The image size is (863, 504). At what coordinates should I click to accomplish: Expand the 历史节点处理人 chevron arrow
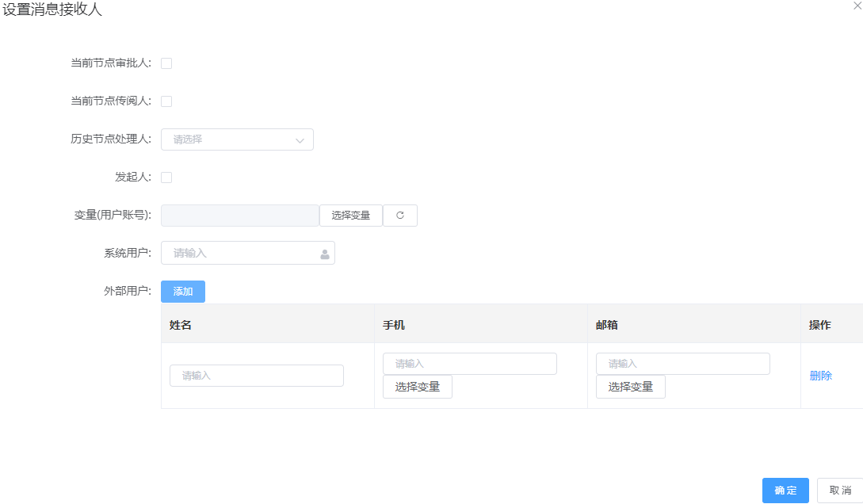(x=300, y=140)
